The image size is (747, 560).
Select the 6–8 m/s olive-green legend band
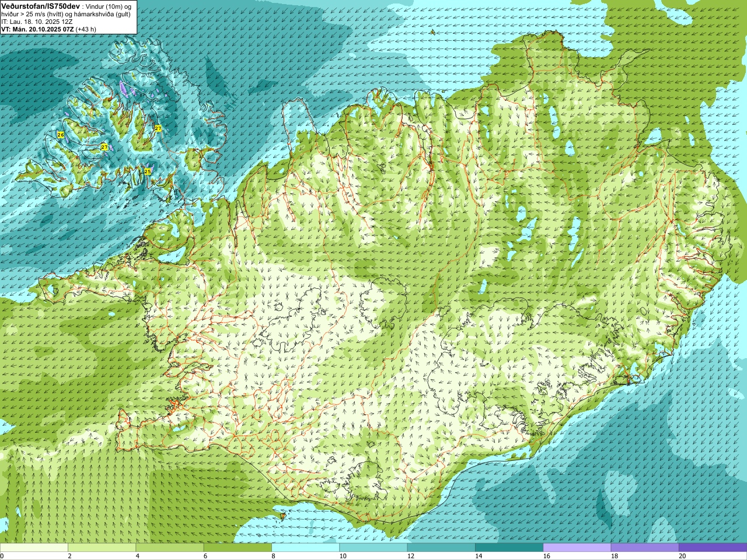click(238, 548)
